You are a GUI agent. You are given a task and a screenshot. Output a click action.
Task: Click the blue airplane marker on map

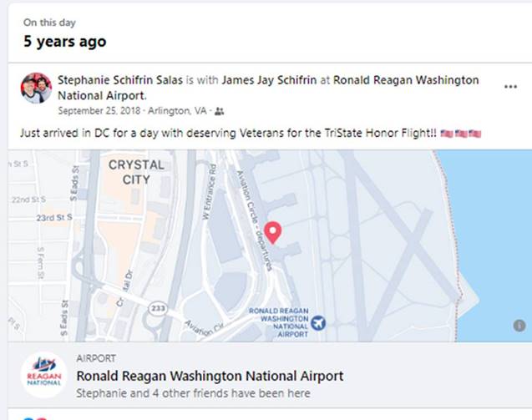(317, 322)
